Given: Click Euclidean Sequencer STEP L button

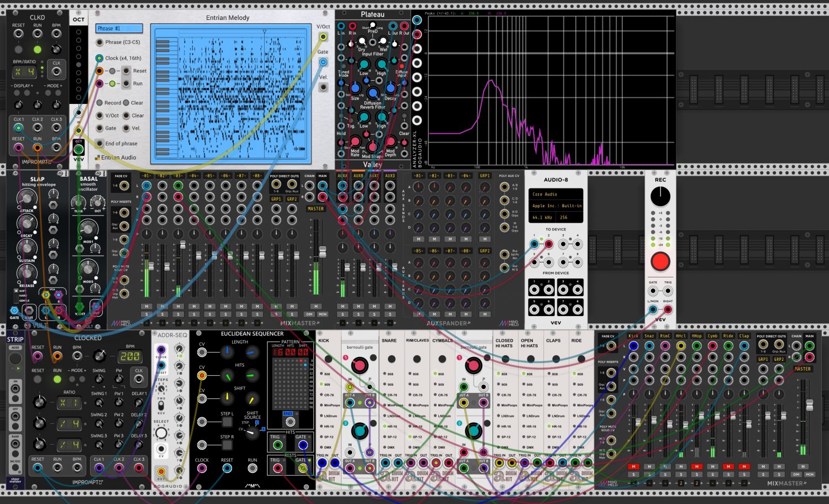Looking at the screenshot, I should [227, 422].
